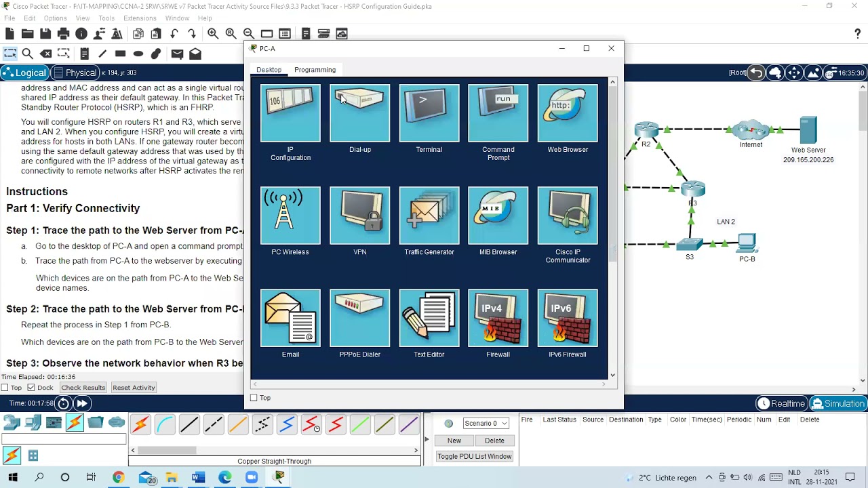Screen dimensions: 868x488
Task: Switch to Physical workspace view
Action: click(x=75, y=73)
